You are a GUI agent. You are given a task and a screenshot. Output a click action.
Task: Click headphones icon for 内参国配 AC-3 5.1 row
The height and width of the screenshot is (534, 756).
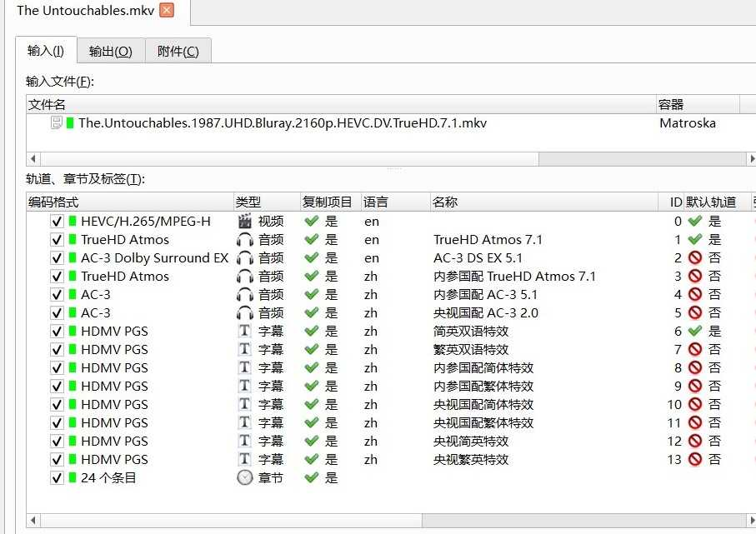click(245, 295)
